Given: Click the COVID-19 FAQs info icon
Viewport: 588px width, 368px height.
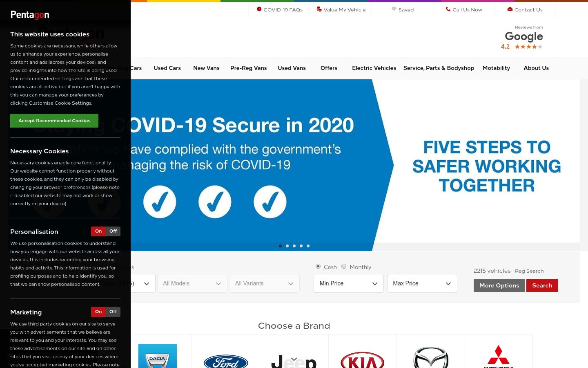Looking at the screenshot, I should pos(259,9).
